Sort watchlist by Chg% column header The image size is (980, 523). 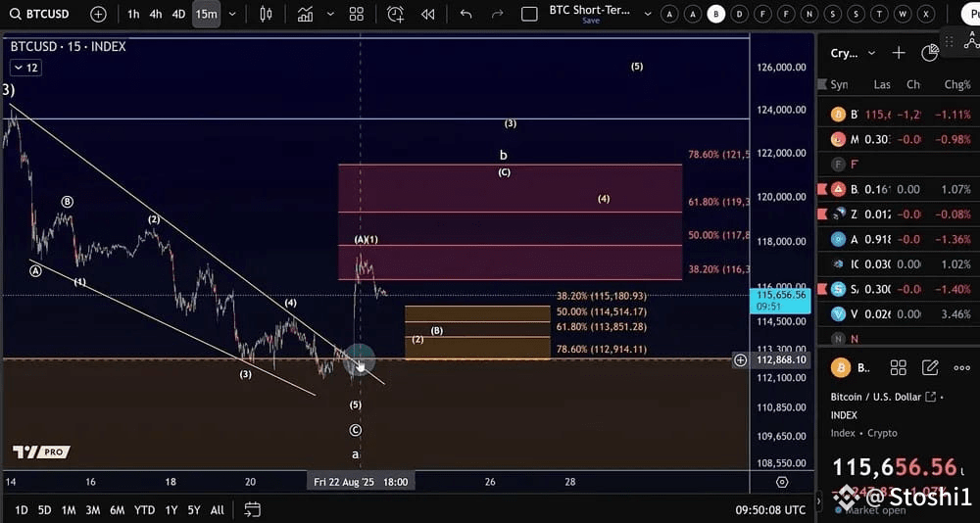[x=956, y=84]
